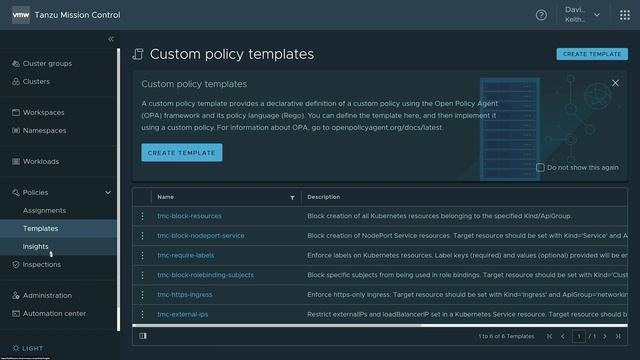The image size is (640, 360).
Task: Open tmc-block-rolebinding-subjects template link
Action: (205, 275)
